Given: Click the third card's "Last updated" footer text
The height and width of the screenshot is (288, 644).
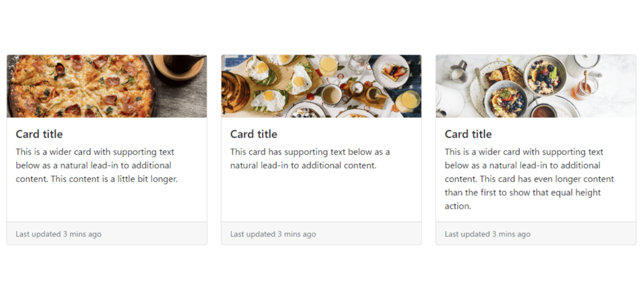Looking at the screenshot, I should 488,234.
